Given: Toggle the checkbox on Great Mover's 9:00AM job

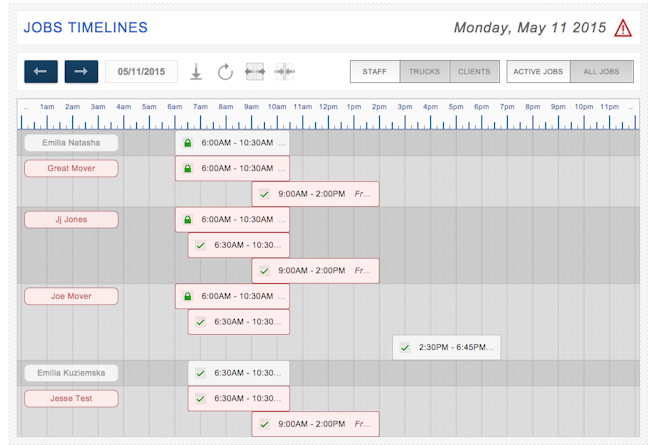Looking at the screenshot, I should (x=264, y=194).
